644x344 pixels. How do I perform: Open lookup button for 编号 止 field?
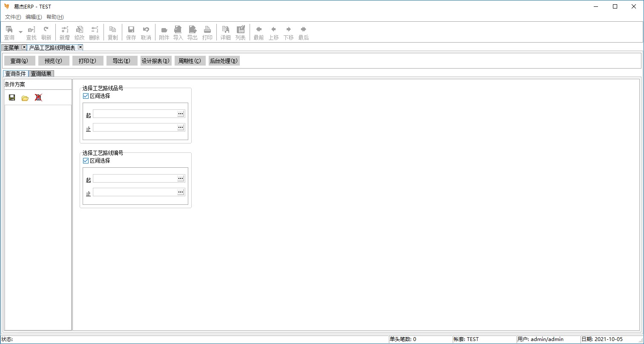[x=181, y=192]
